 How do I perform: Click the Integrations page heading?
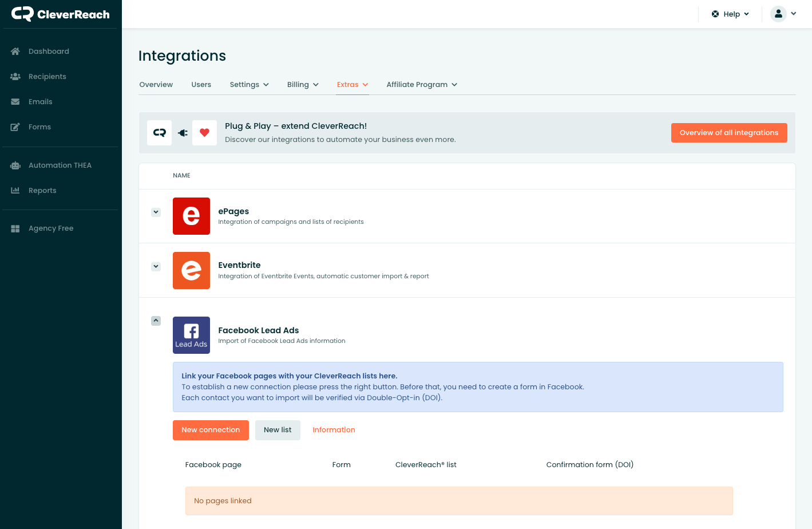coord(182,56)
